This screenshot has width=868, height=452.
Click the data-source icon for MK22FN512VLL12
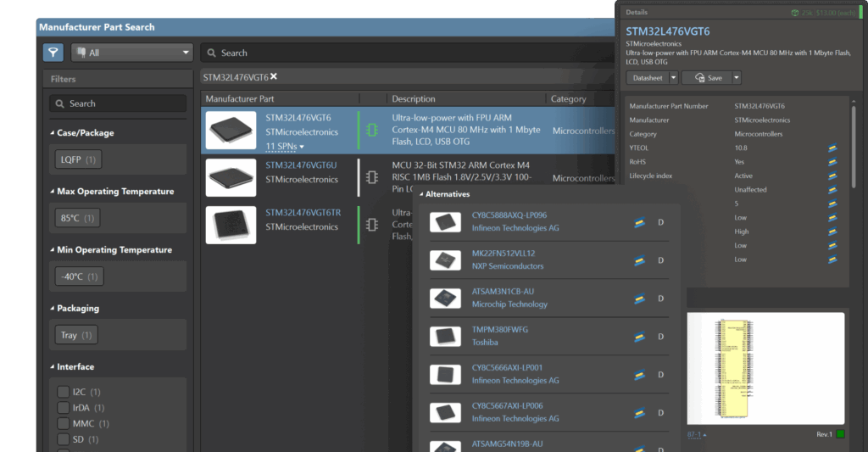pyautogui.click(x=640, y=260)
